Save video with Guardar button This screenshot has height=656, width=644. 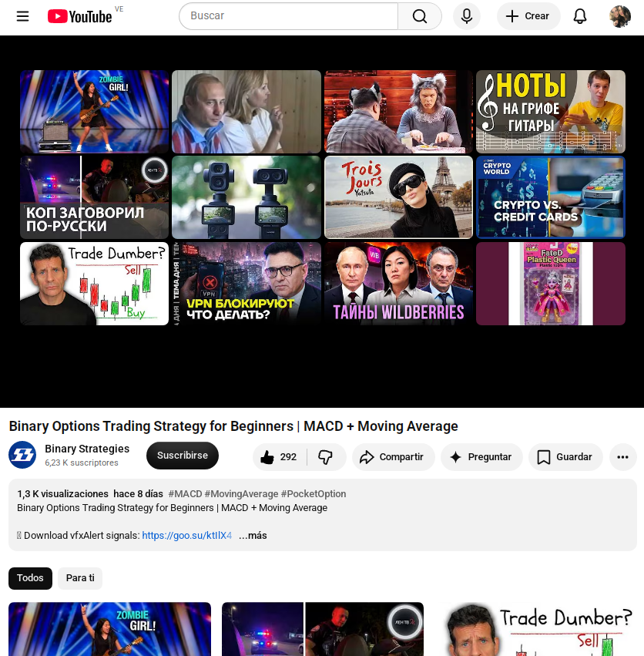click(565, 457)
